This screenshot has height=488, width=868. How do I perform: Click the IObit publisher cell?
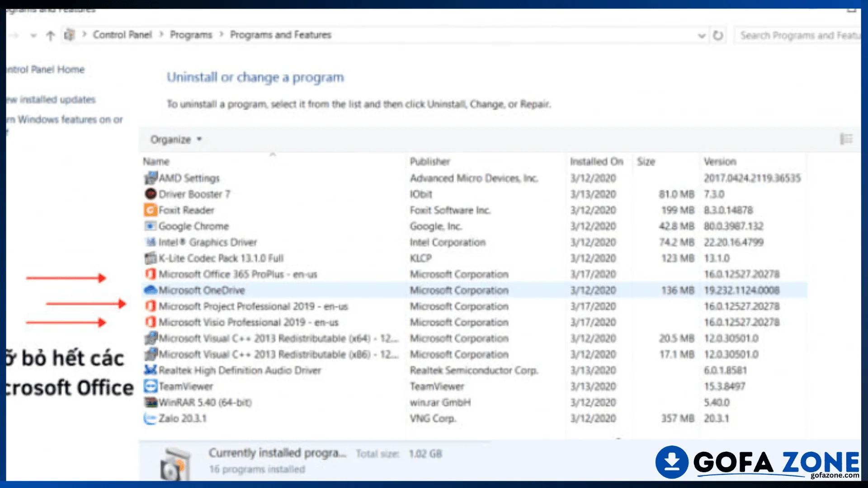pyautogui.click(x=421, y=194)
